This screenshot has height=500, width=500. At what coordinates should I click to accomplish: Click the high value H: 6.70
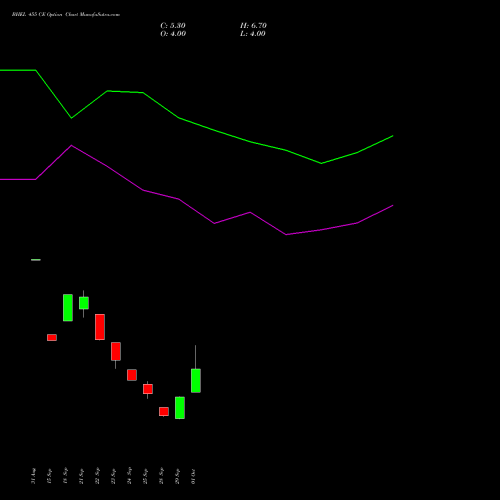(x=253, y=26)
